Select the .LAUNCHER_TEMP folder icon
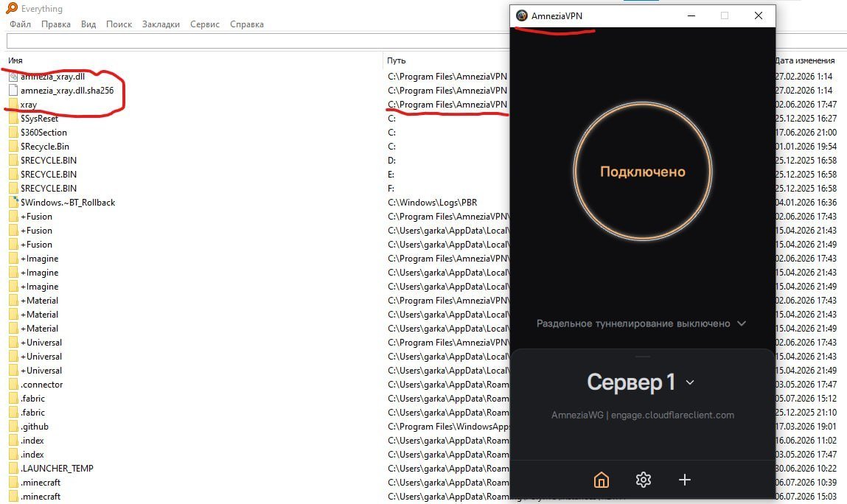Viewport: 847px width, 504px height. point(13,469)
